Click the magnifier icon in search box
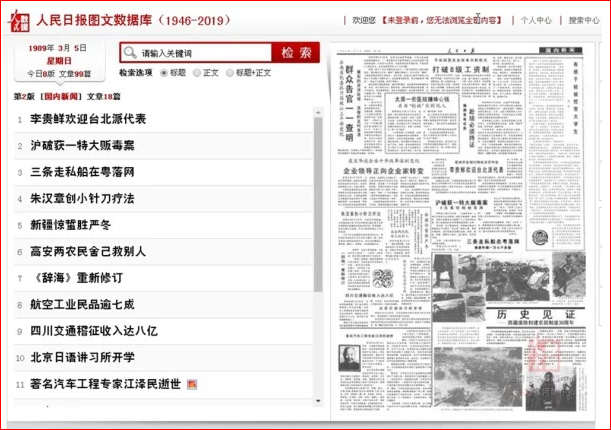 pos(129,52)
